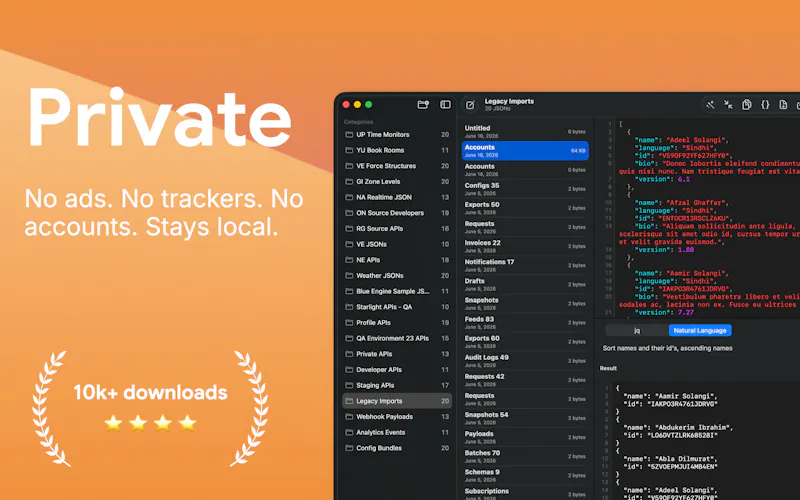Select the Batches 70 document
800x500 pixels.
pos(525,456)
